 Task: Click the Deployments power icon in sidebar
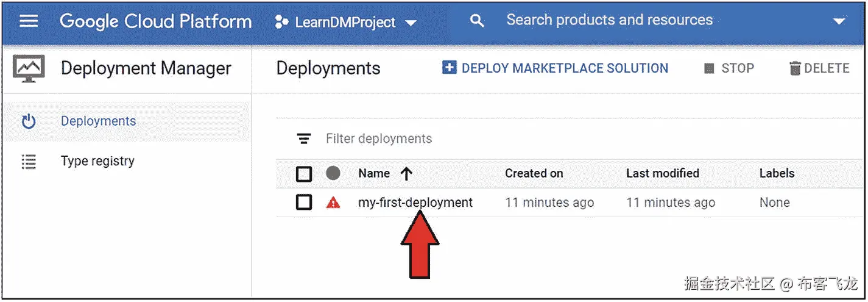click(29, 121)
